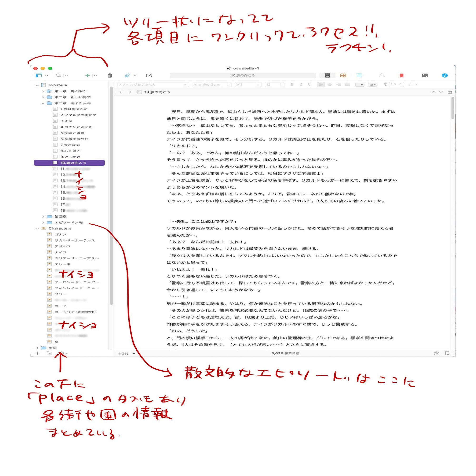Click the 10.扉の向こう quick search field
This screenshot has height=476, width=476.
click(x=243, y=75)
